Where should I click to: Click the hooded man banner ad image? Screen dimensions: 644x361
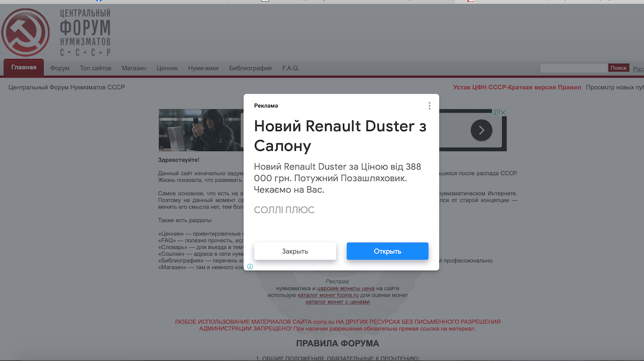[202, 130]
